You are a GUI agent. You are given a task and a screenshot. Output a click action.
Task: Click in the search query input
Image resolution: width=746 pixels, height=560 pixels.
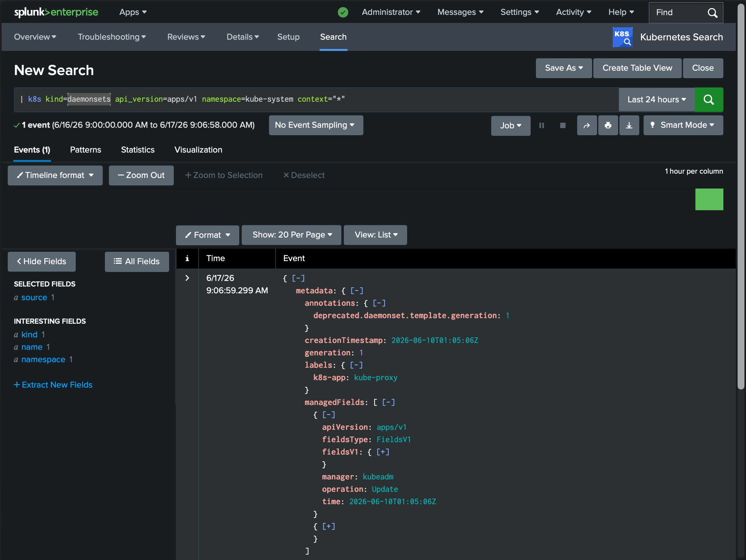point(316,100)
